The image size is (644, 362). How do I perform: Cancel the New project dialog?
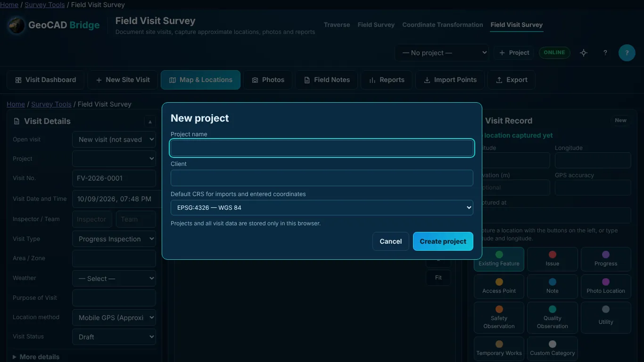tap(391, 241)
